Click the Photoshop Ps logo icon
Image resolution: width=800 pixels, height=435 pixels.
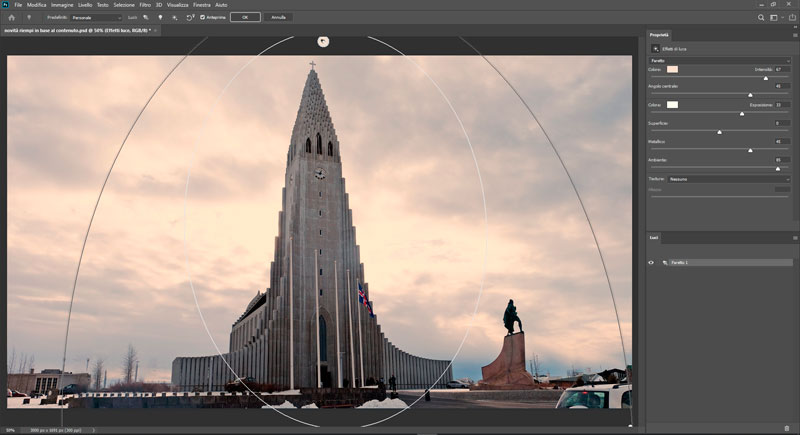pos(5,5)
